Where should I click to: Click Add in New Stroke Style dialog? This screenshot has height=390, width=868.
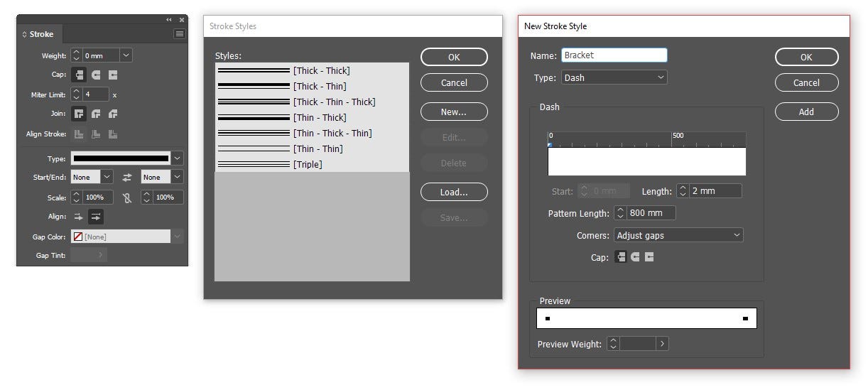pos(806,112)
